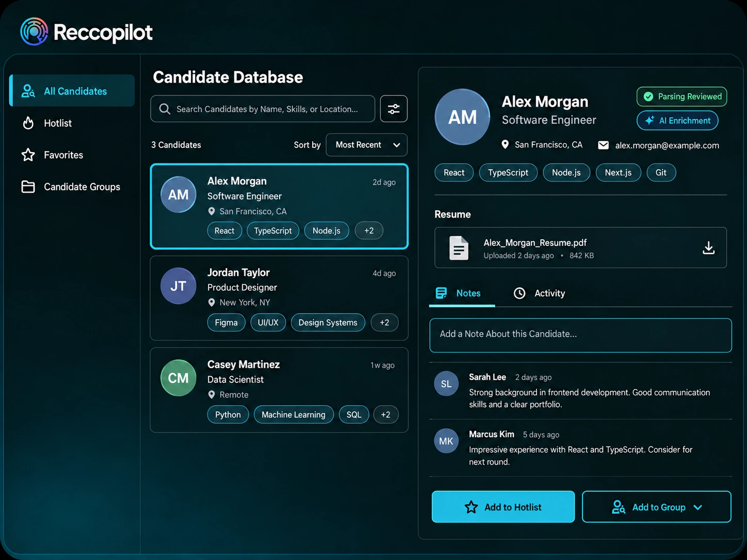Click the email envelope icon in profile

coord(603,145)
